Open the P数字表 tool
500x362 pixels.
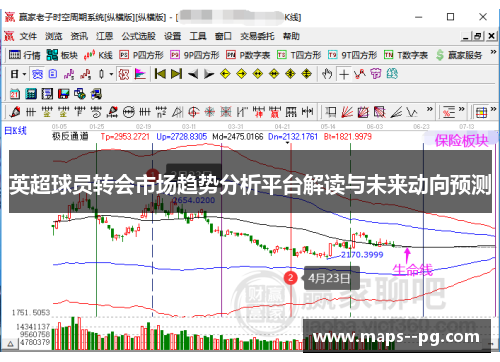[x=248, y=55]
